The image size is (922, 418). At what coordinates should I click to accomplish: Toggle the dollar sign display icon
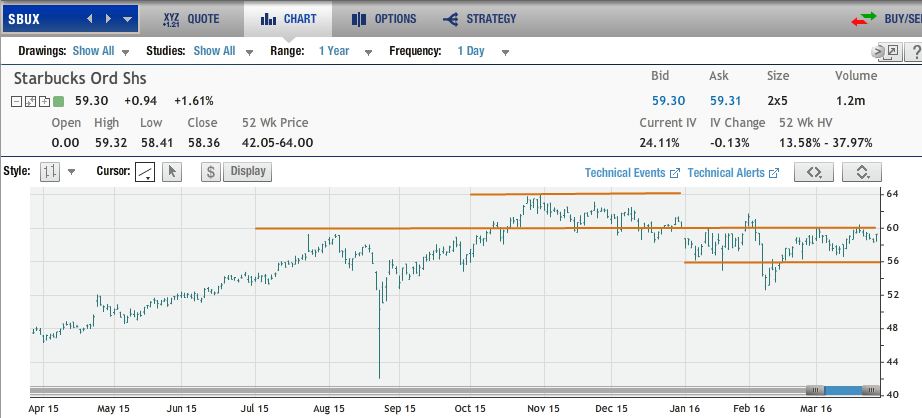[211, 172]
